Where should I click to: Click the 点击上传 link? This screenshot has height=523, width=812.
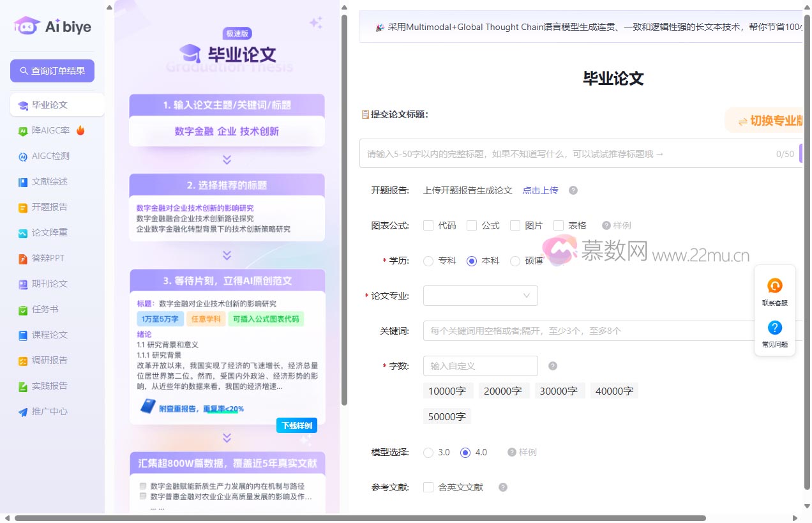click(x=540, y=190)
